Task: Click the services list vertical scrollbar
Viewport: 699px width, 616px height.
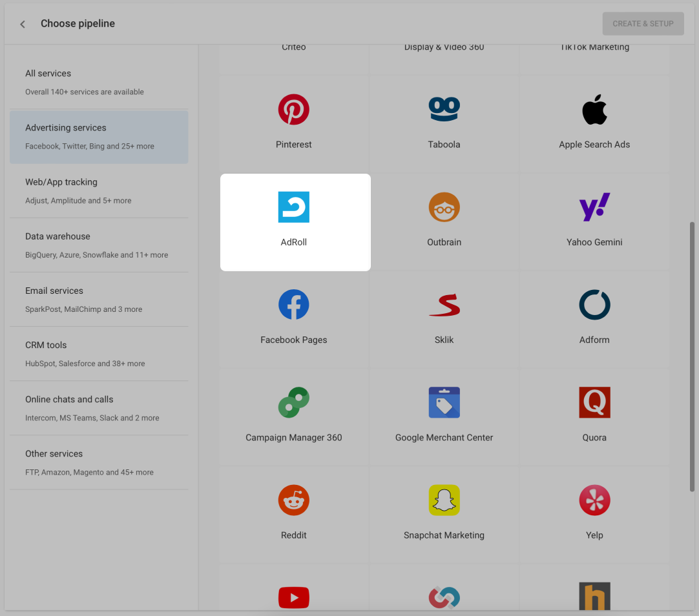Action: 692,356
